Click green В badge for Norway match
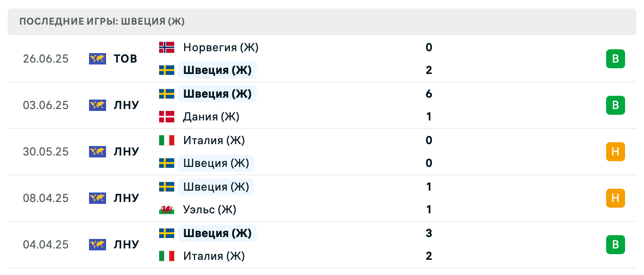This screenshot has height=275, width=644. point(615,59)
